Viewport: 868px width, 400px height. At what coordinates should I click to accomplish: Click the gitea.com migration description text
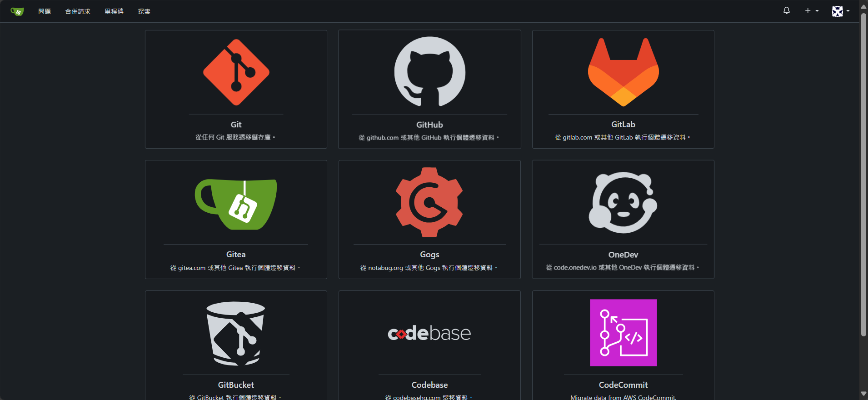pos(235,268)
